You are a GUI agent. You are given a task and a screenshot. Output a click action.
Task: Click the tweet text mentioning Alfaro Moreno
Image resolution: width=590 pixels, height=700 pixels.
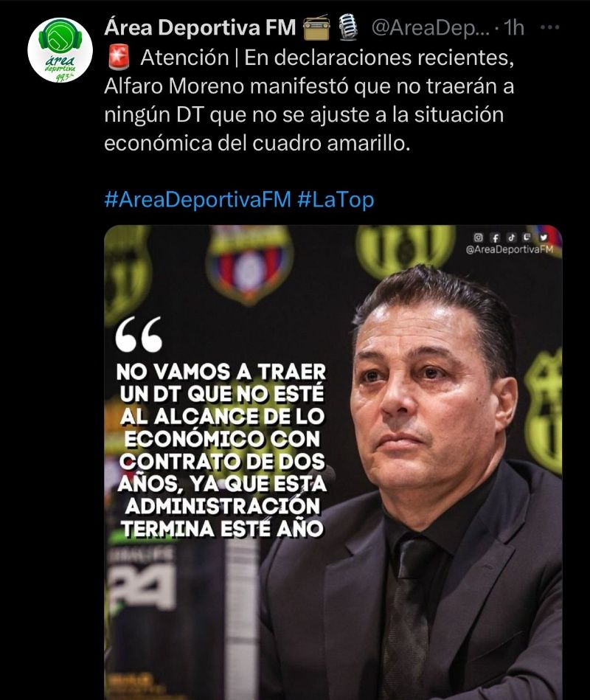tap(309, 100)
